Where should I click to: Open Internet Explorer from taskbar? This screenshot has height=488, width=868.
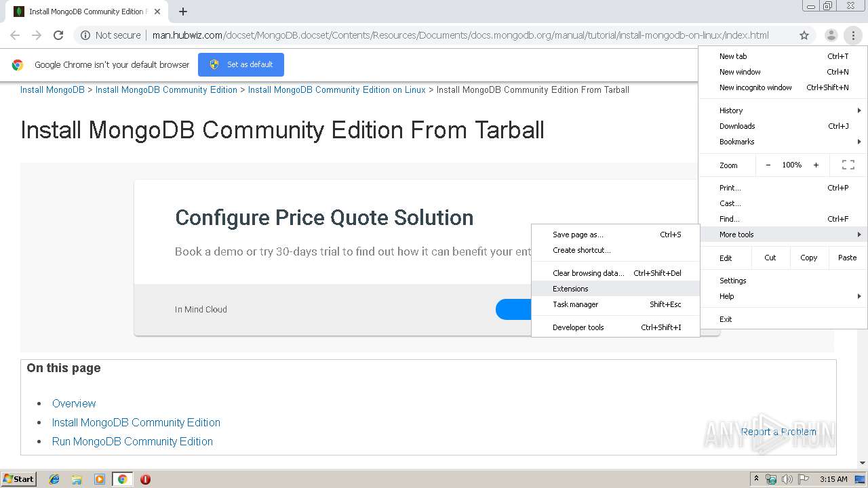(x=54, y=479)
